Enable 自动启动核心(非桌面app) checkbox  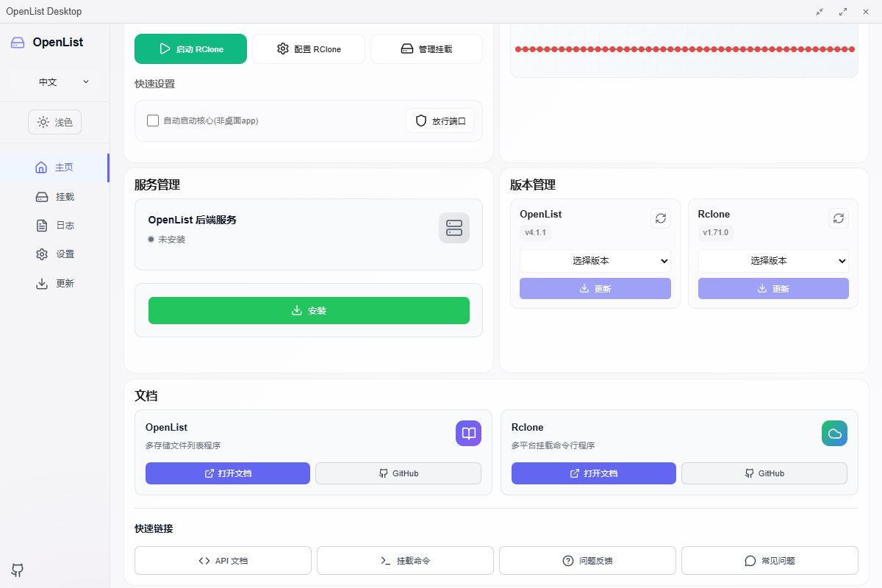coord(153,121)
